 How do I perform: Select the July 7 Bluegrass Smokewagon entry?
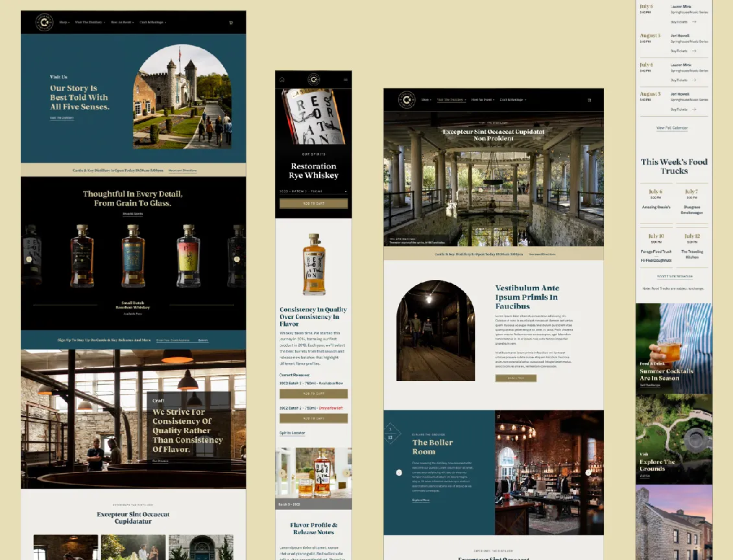click(x=691, y=202)
